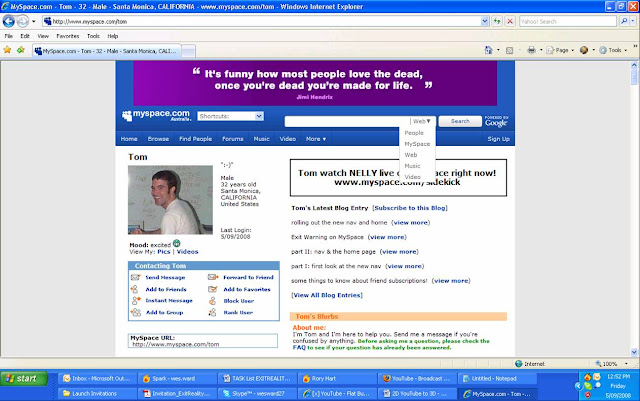
Task: Switch to Inbox - Microsoft Outlook taskbar window
Action: click(x=97, y=379)
